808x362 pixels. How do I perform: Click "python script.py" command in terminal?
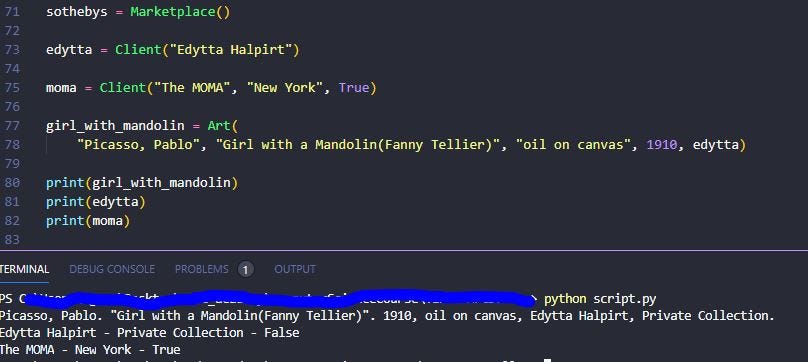click(x=600, y=299)
